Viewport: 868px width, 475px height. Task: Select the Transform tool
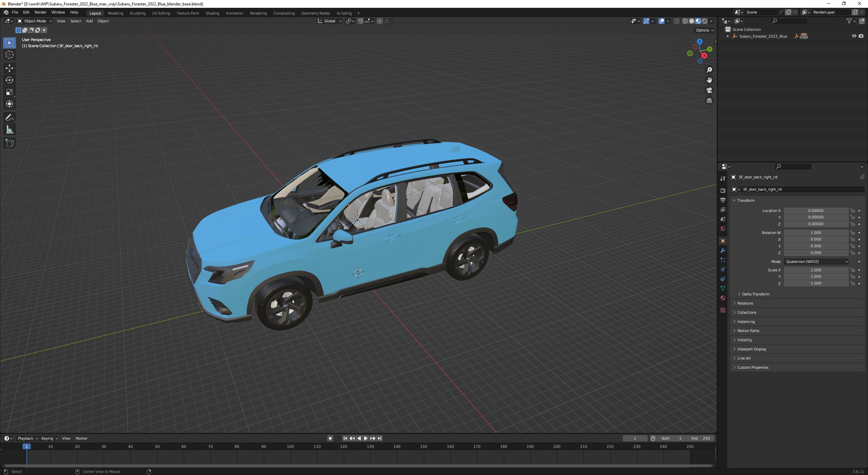9,104
